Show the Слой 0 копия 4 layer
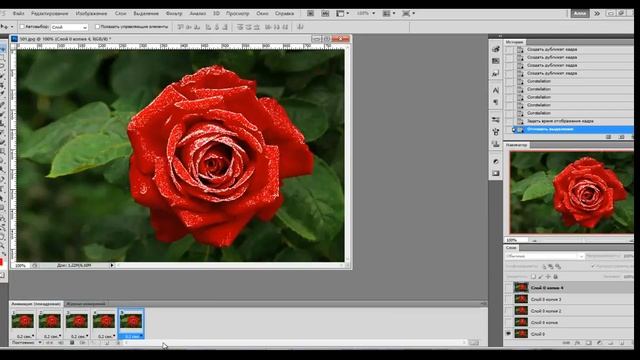640x360 pixels. tap(509, 288)
